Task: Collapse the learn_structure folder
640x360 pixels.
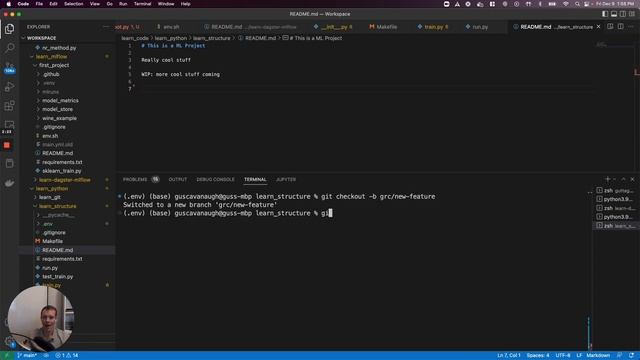Action: (58, 206)
